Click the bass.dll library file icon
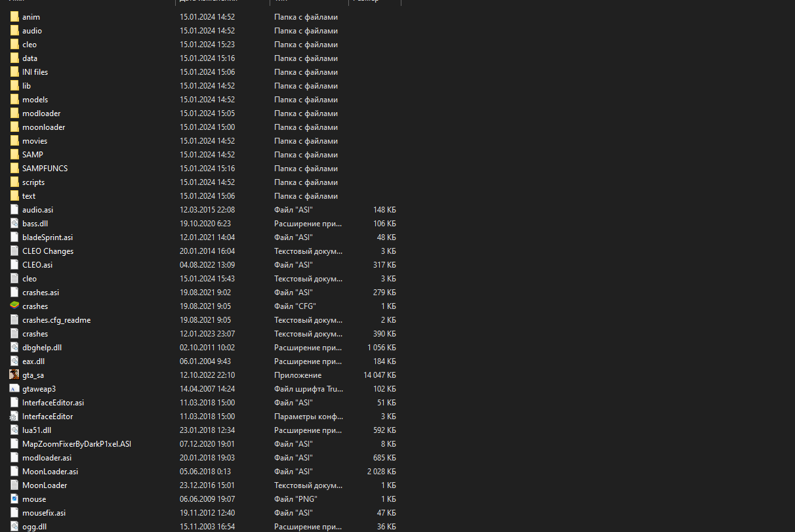The height and width of the screenshot is (532, 795). (14, 224)
